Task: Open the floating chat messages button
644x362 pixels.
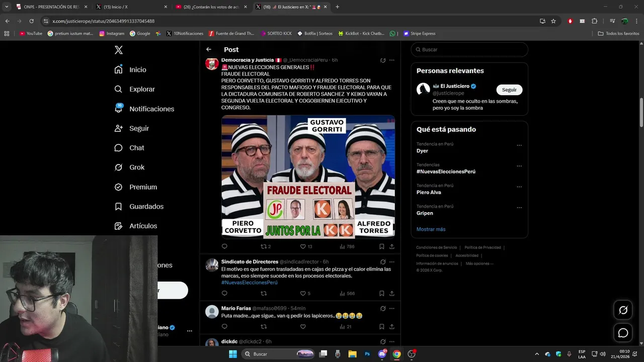Action: coord(623,333)
